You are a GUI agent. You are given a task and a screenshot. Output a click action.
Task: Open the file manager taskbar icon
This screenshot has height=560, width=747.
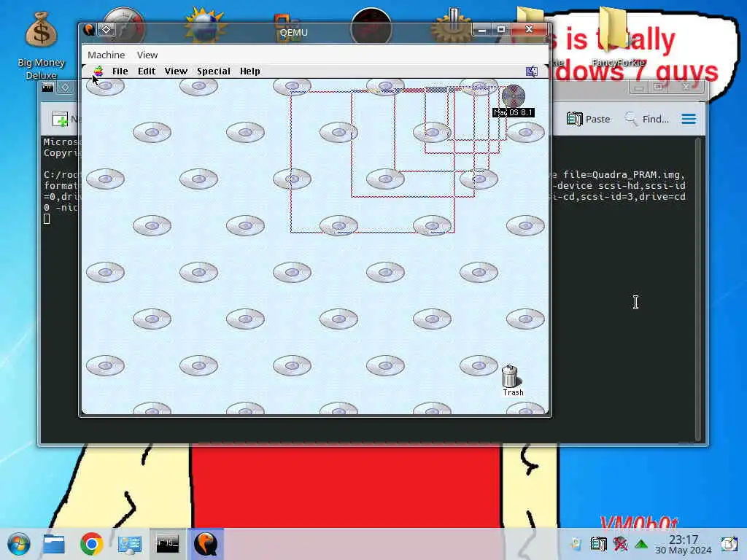pyautogui.click(x=53, y=544)
